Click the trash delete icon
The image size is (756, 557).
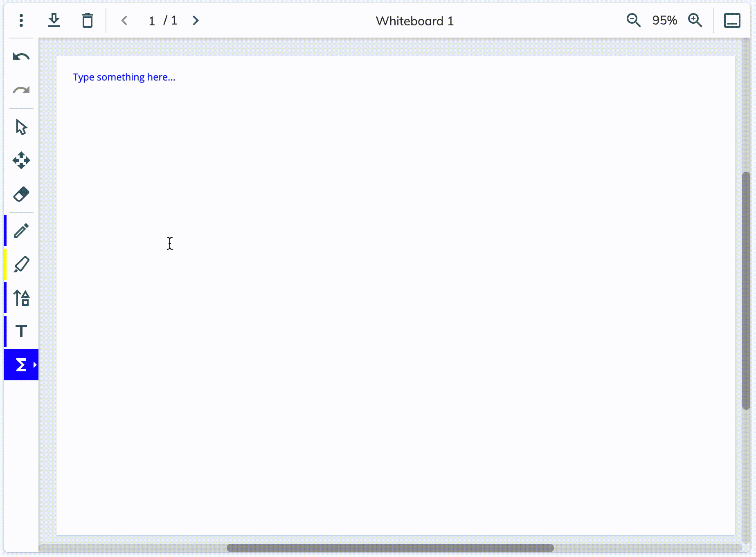[87, 20]
